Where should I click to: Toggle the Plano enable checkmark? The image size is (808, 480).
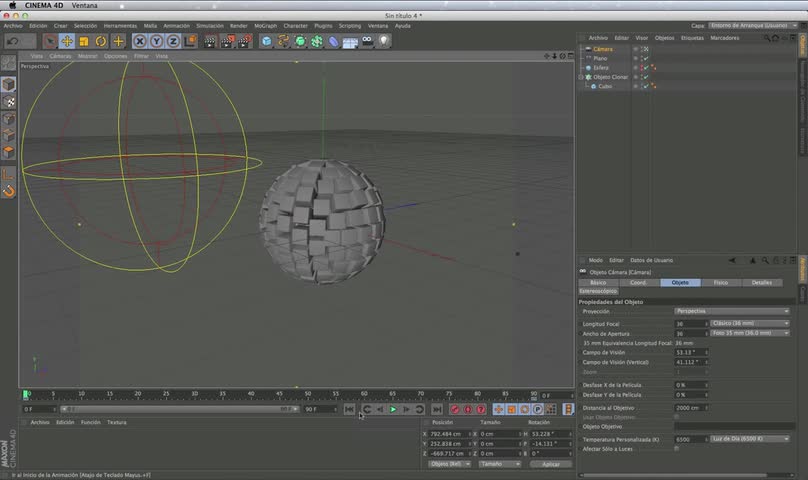(x=646, y=58)
